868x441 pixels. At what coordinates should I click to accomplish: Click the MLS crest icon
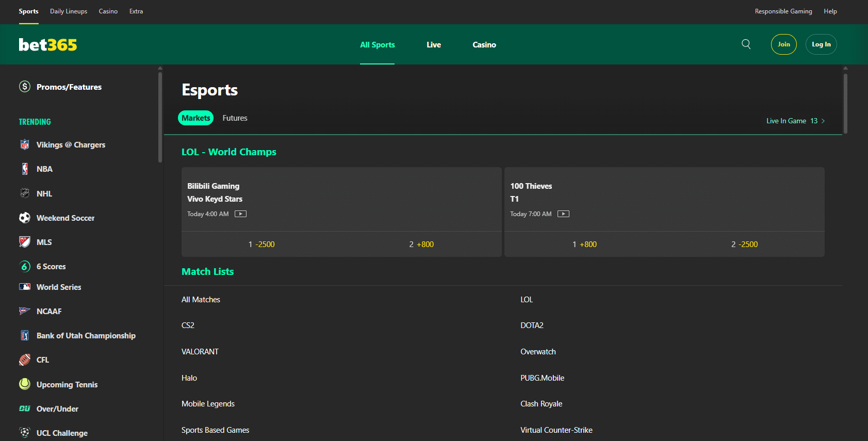tap(25, 242)
